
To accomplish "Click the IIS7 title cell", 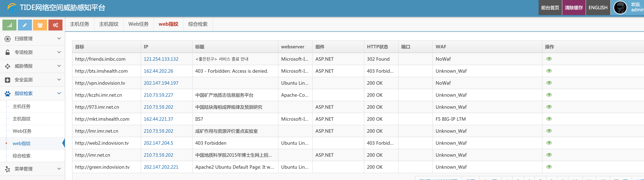I will (235, 119).
